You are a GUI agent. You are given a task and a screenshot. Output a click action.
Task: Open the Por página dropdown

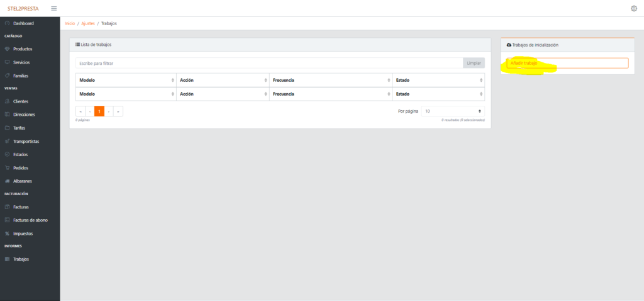[453, 111]
